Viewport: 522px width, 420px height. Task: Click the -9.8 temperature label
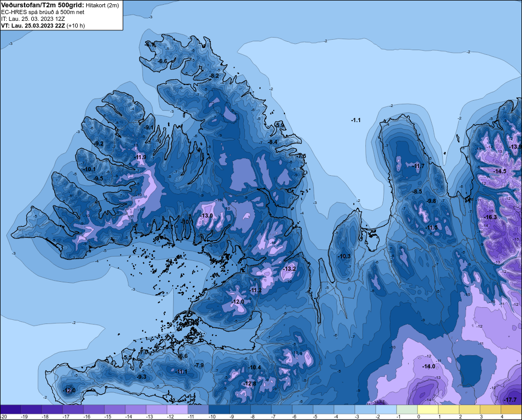tap(432, 201)
